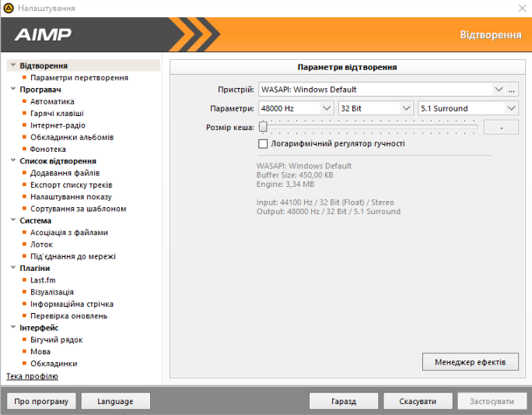Select the Система category header
This screenshot has height=415, width=532.
coord(35,221)
